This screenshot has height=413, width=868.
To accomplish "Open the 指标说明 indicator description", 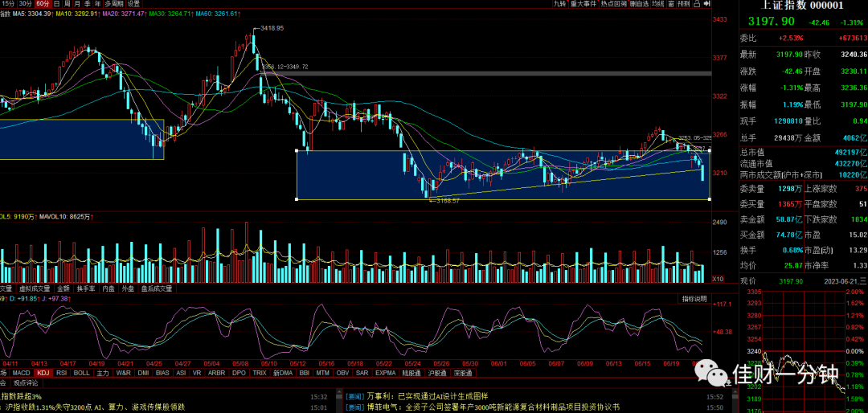I will (x=694, y=299).
